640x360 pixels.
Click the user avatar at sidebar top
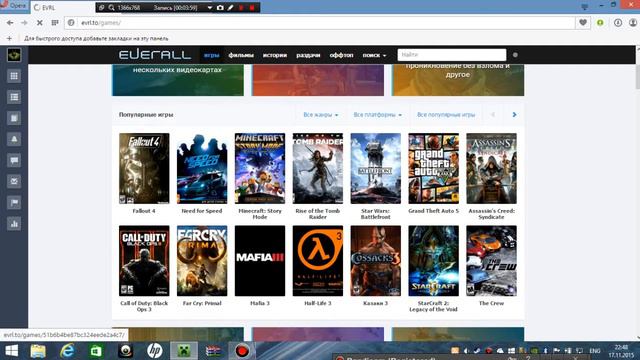tap(14, 55)
